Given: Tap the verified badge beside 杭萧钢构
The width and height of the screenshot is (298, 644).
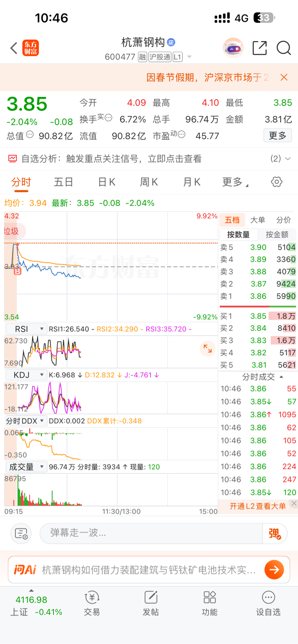Looking at the screenshot, I should tap(171, 42).
